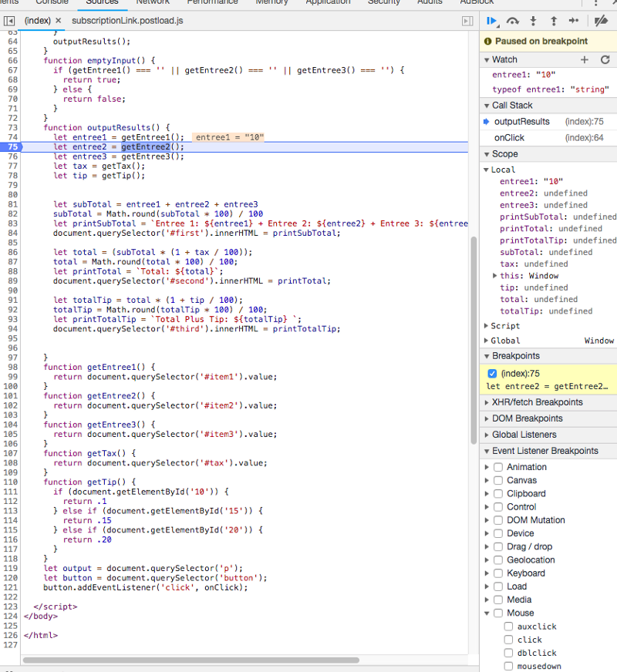Click line number 86 in gutter
Viewport: 617px width, 672px height.
point(12,252)
